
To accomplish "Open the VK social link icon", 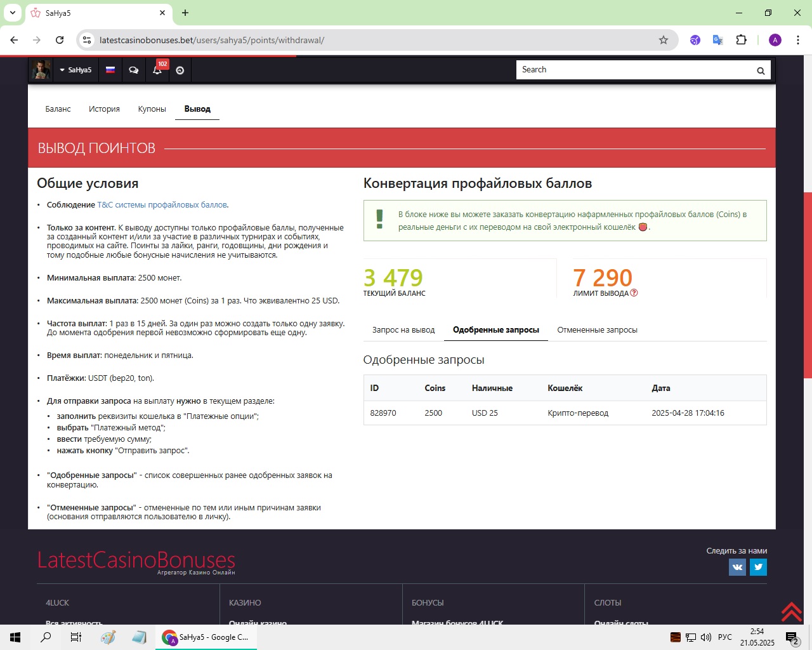I will [x=737, y=567].
